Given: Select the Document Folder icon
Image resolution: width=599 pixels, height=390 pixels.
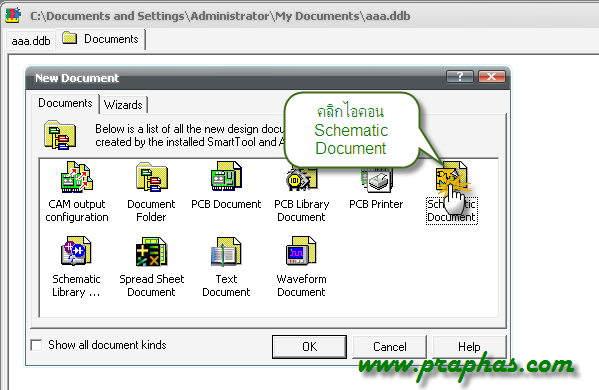Looking at the screenshot, I should pos(152,176).
